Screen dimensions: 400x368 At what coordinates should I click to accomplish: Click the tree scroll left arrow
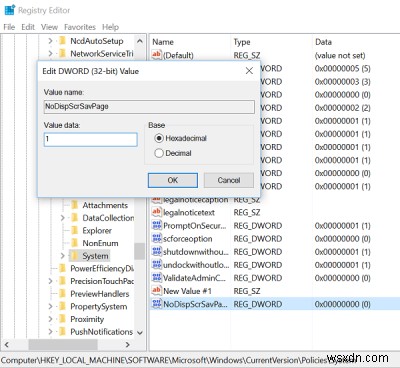(7, 344)
